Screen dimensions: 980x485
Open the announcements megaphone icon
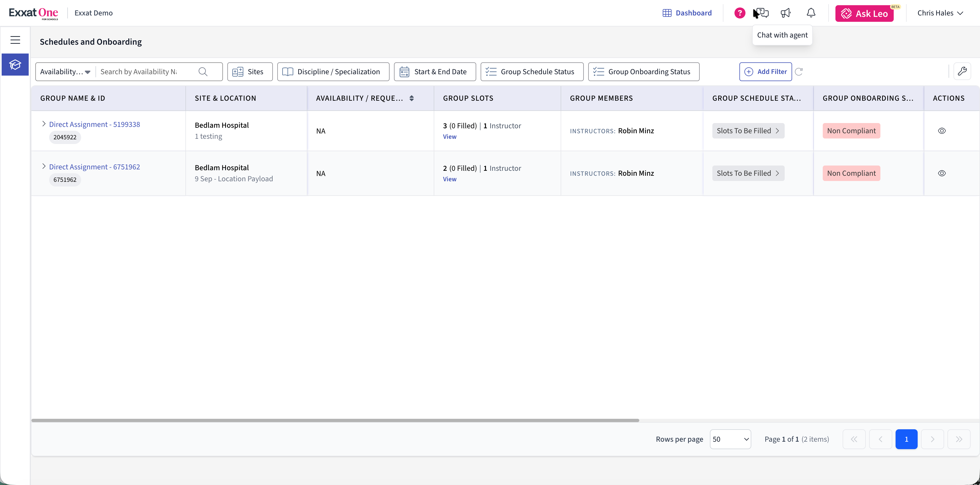coord(785,13)
